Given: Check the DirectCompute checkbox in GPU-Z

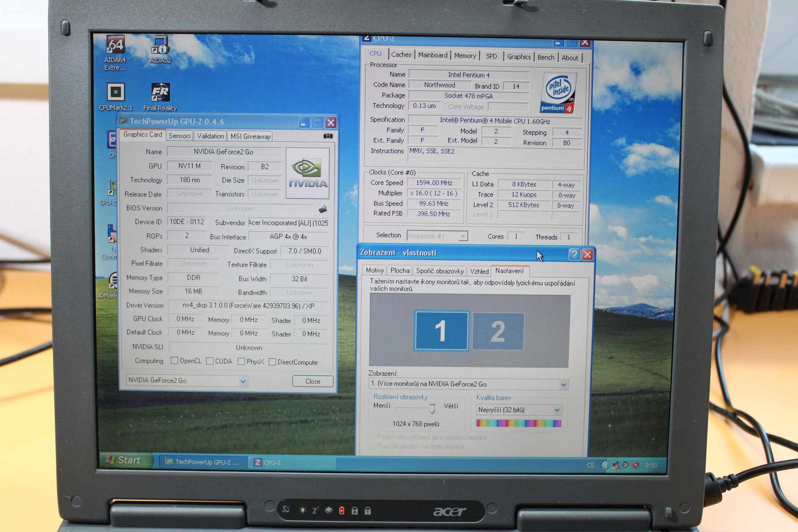Looking at the screenshot, I should [272, 362].
